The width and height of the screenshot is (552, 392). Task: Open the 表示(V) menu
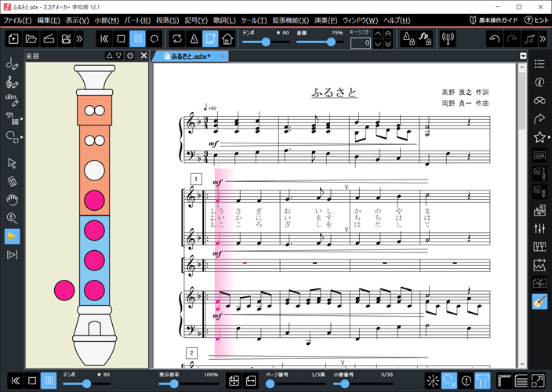click(77, 20)
